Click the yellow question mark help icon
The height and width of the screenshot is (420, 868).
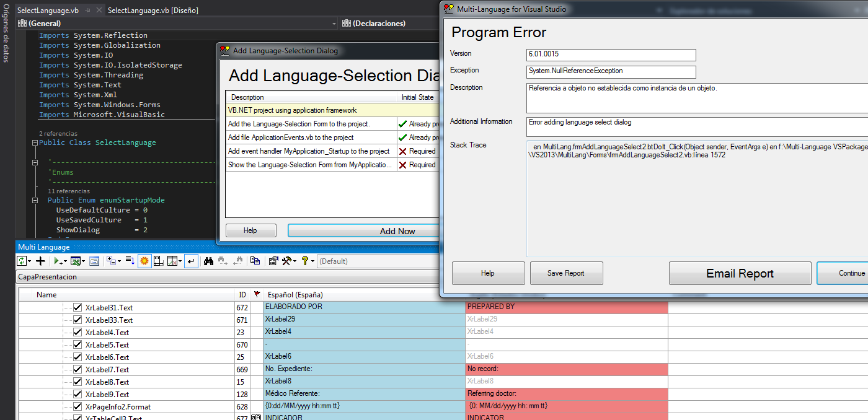coord(305,261)
